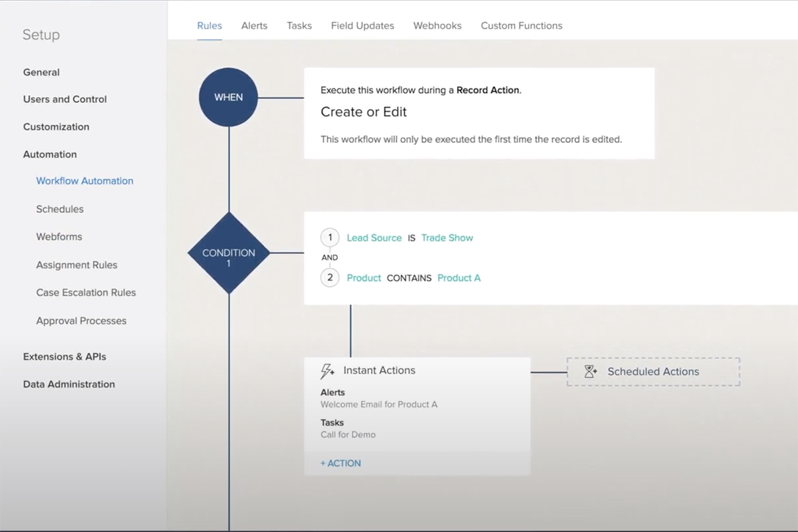Click the numbered circle for criteria 1
The image size is (798, 532).
(330, 237)
